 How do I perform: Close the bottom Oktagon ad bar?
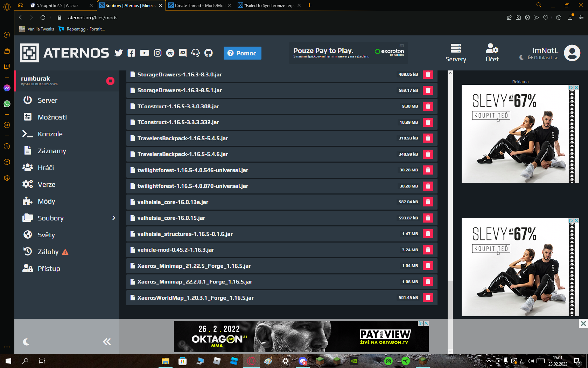(583, 323)
